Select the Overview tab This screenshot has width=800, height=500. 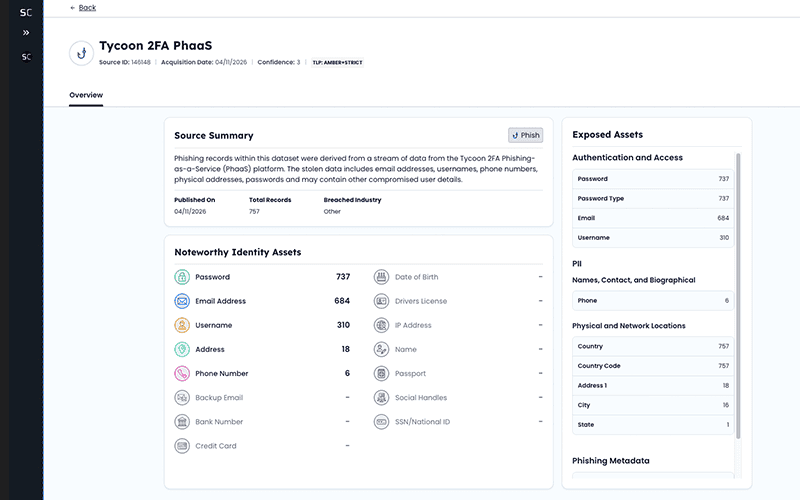pyautogui.click(x=86, y=95)
